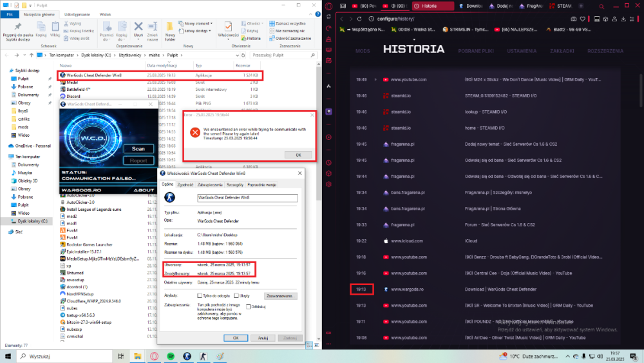Click heart bookmark icon in browser toolbar
This screenshot has width=644, height=363.
(582, 19)
